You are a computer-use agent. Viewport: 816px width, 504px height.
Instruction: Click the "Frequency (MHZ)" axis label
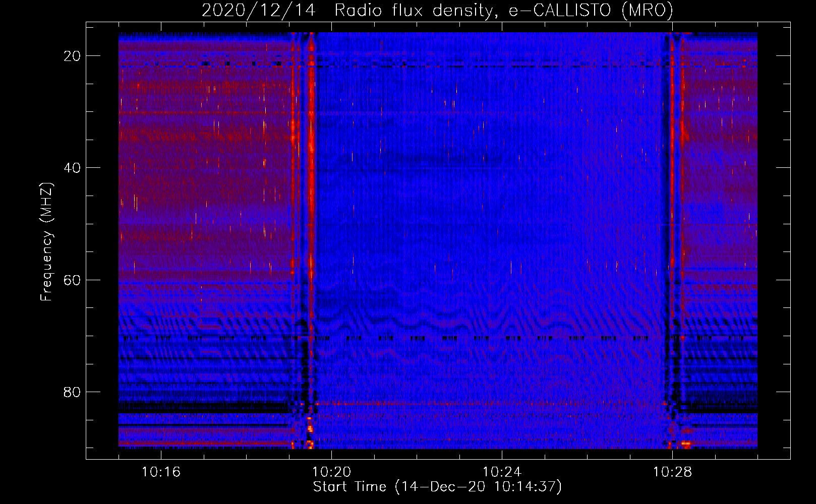tap(46, 242)
